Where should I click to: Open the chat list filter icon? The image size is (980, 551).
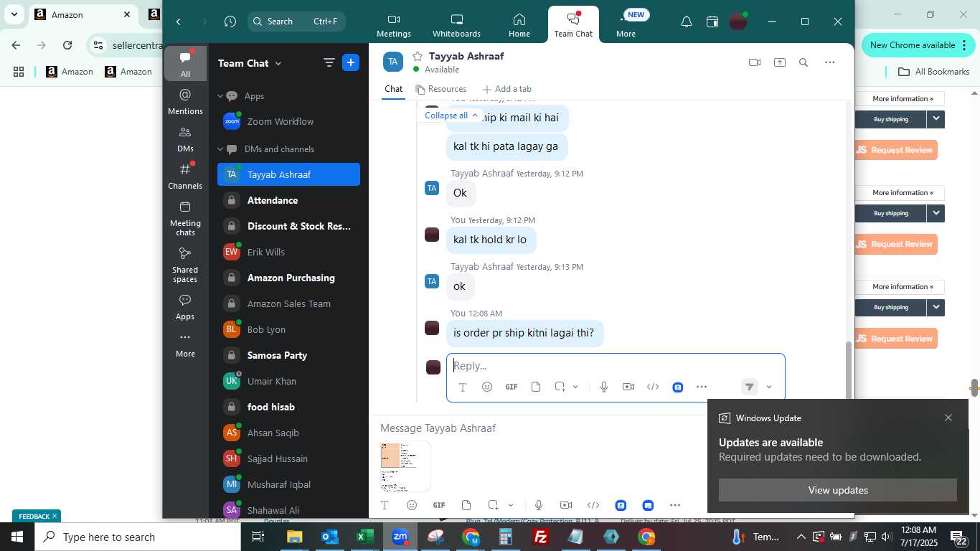pyautogui.click(x=329, y=62)
